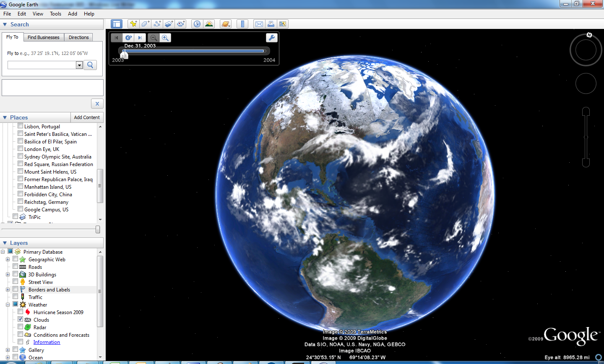Uncheck the Clouds weather layer
This screenshot has height=364, width=604.
[x=20, y=320]
